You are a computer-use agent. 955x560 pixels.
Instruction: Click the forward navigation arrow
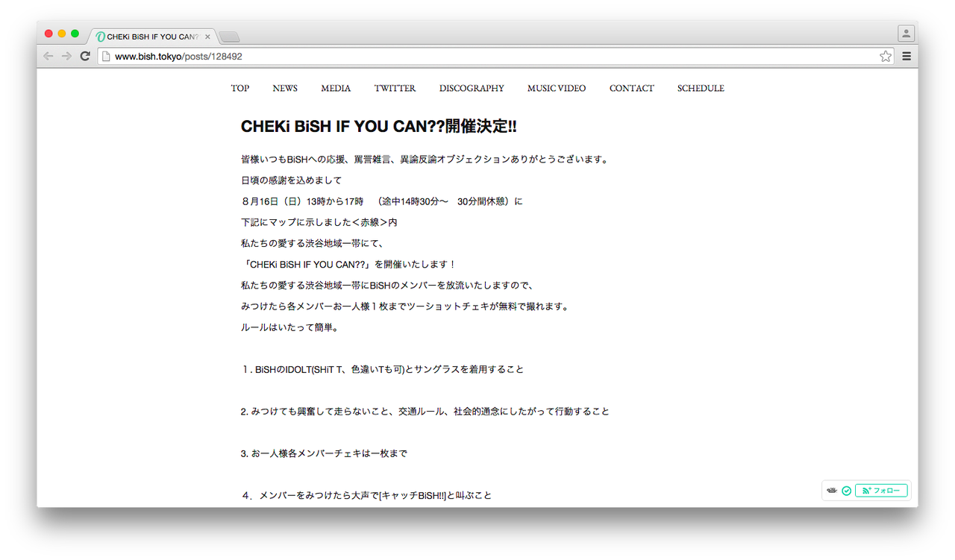point(66,55)
